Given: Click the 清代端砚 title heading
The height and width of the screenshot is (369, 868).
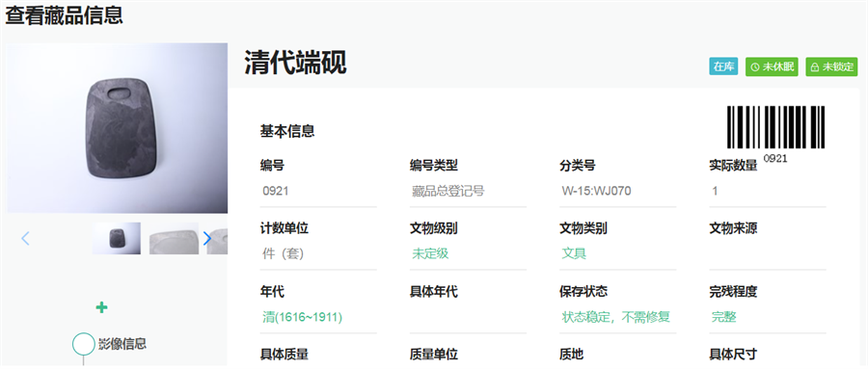Looking at the screenshot, I should [296, 64].
